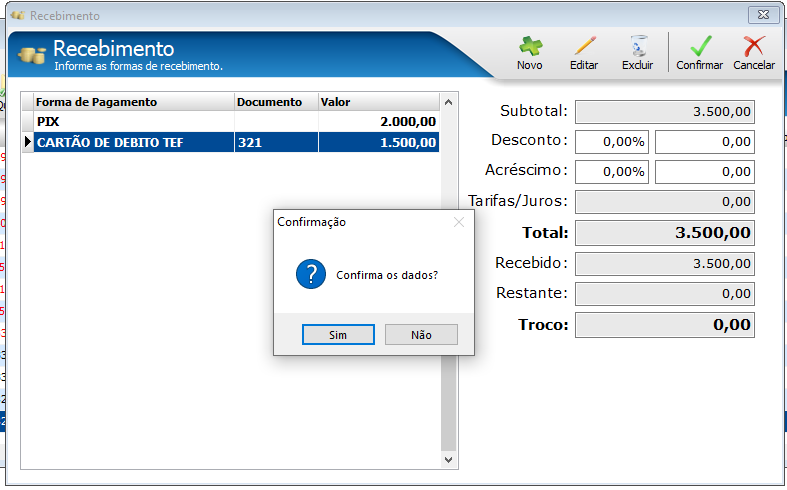Click the Desconto value field

tap(705, 142)
